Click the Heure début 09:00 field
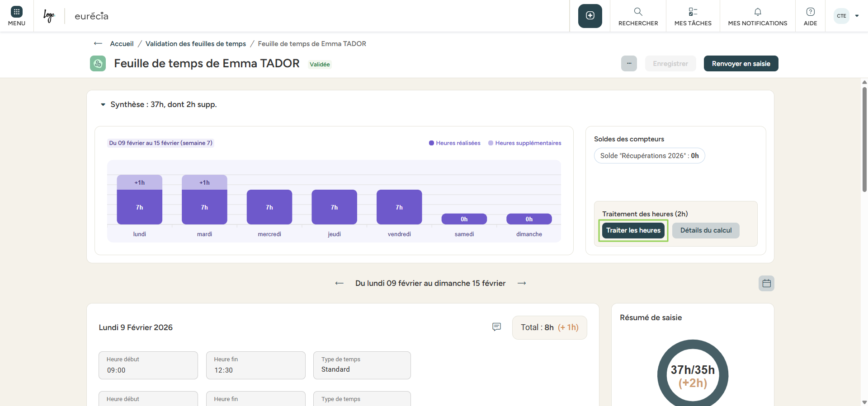 pos(148,366)
